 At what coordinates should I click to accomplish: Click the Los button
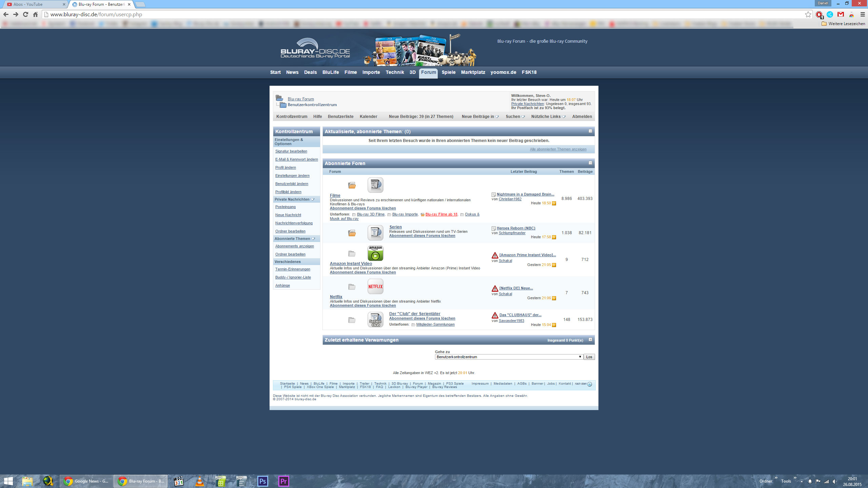589,357
